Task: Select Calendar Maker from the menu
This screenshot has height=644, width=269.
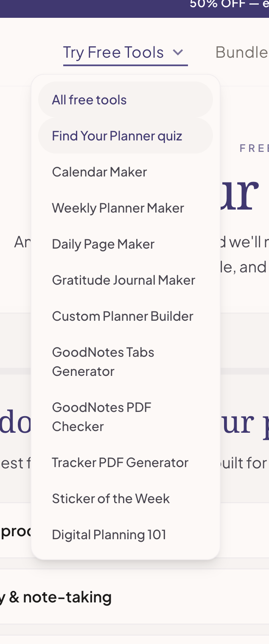Action: coord(99,172)
